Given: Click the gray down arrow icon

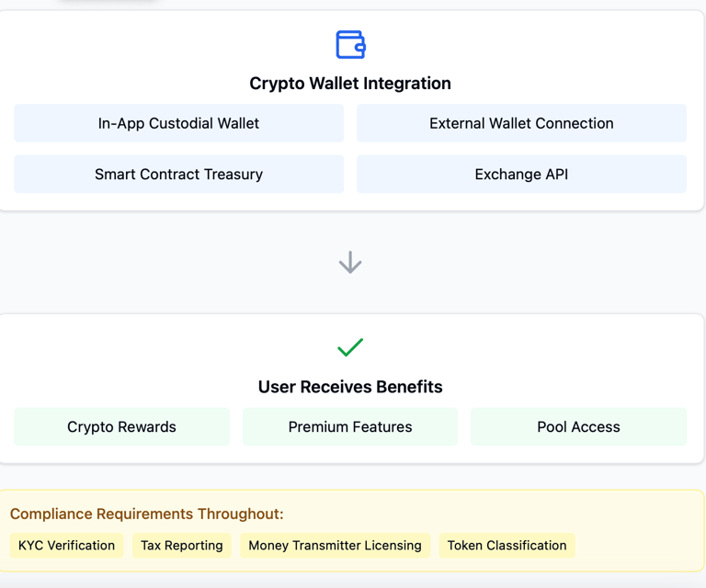Looking at the screenshot, I should click(350, 263).
